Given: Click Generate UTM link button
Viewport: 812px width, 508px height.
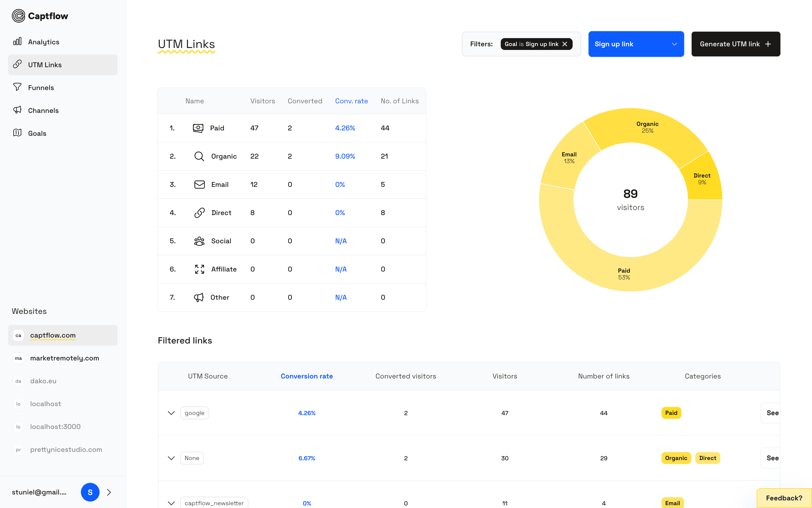Looking at the screenshot, I should (x=736, y=44).
